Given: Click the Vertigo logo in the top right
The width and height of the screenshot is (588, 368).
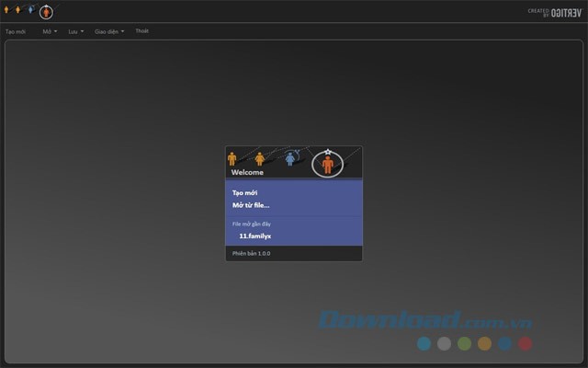Looking at the screenshot, I should [x=554, y=11].
